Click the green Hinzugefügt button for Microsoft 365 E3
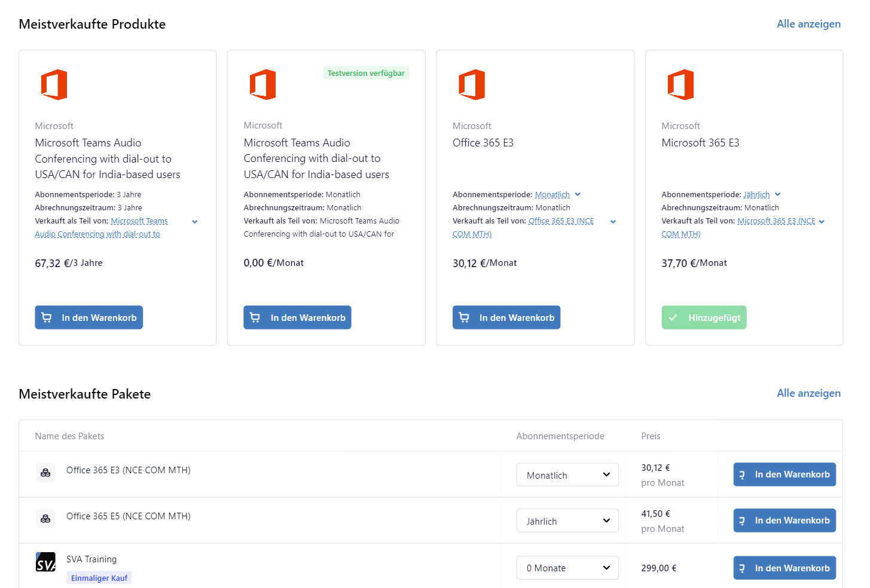This screenshot has height=588, width=870. point(704,317)
